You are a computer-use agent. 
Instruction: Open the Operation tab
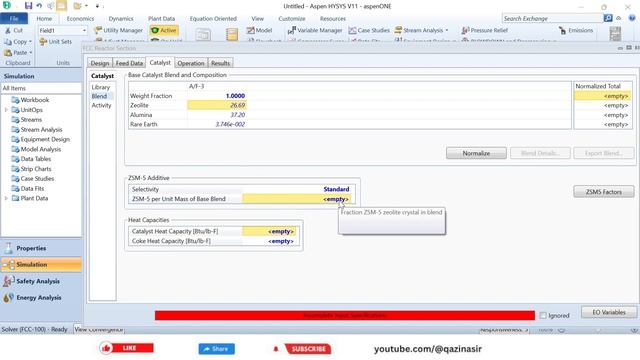pos(191,63)
